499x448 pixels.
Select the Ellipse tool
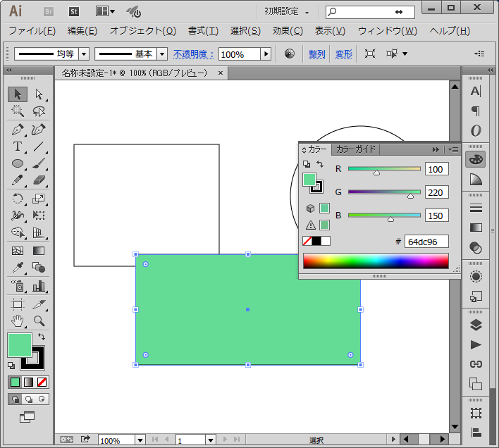18,163
